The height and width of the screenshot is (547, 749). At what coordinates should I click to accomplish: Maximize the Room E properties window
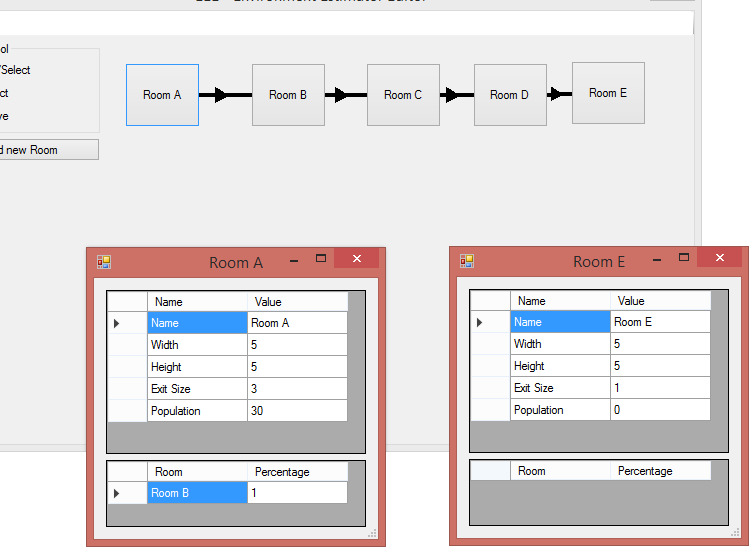[685, 258]
